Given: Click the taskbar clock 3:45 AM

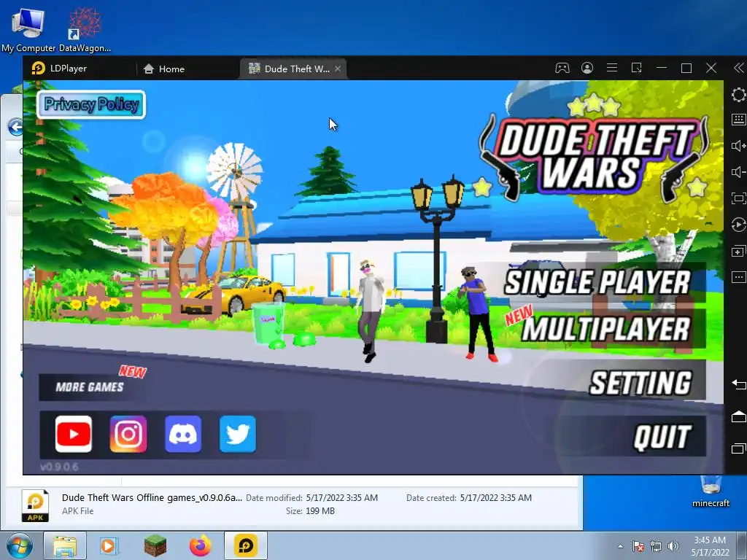Looking at the screenshot, I should tap(710, 540).
